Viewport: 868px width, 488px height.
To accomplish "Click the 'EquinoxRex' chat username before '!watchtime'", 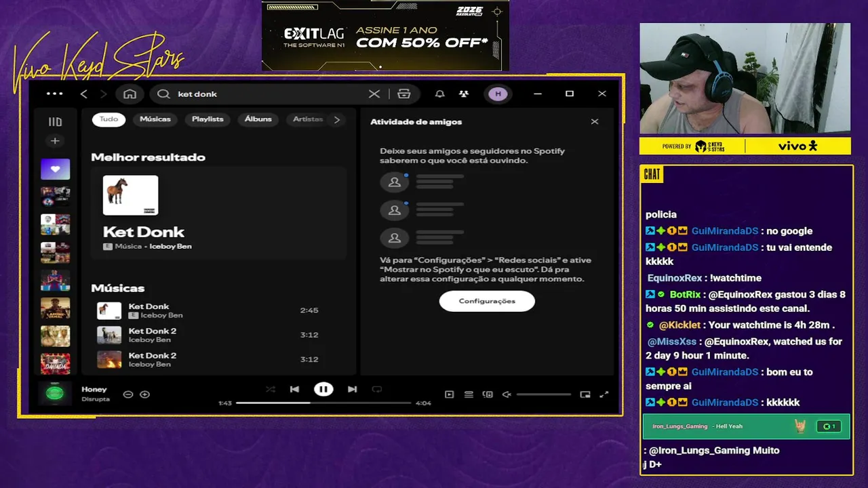I will click(x=674, y=278).
